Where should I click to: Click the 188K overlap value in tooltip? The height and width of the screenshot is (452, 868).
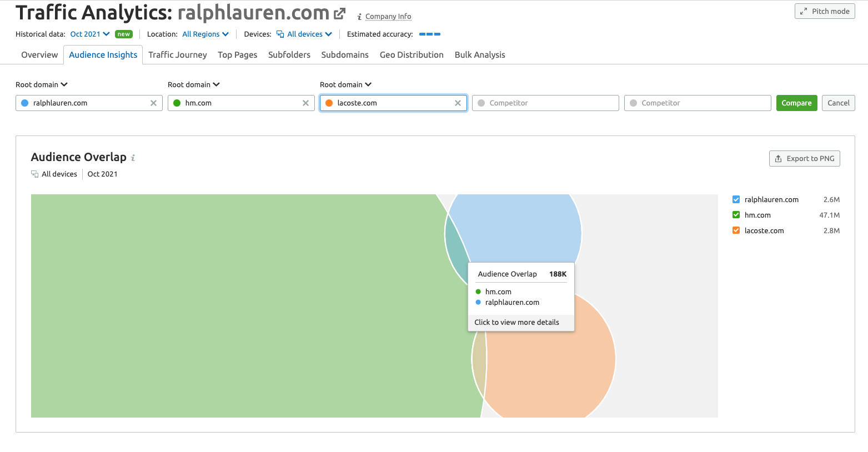click(558, 274)
